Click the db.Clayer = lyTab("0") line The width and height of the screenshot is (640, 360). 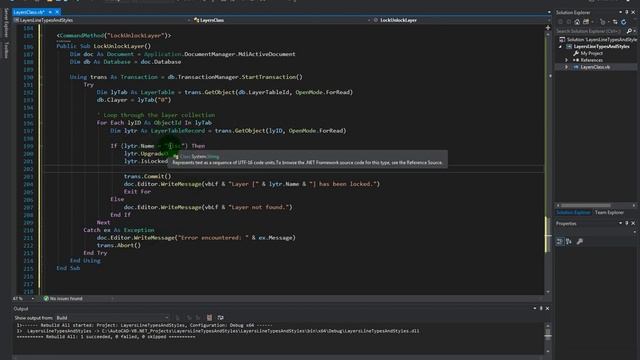[x=134, y=100]
